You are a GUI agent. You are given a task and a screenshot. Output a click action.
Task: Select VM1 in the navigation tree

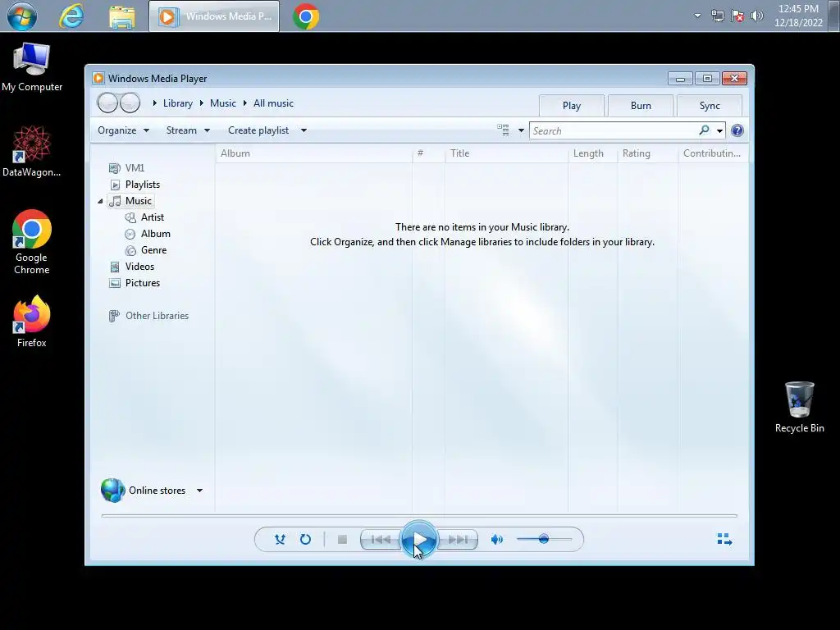point(126,168)
